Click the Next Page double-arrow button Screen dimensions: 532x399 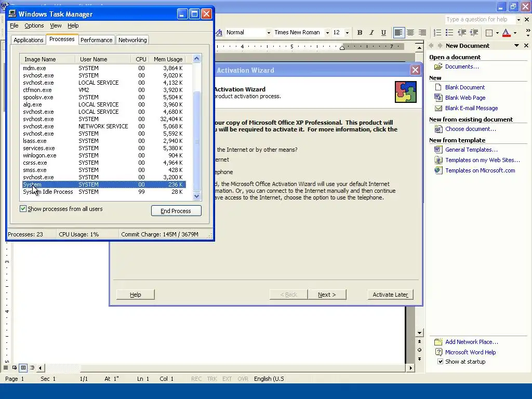coord(419,358)
